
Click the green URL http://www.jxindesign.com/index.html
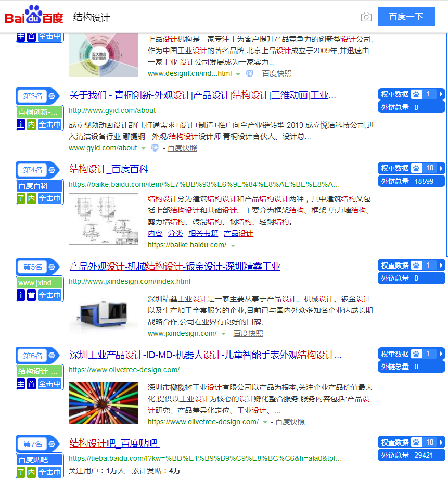coord(130,281)
